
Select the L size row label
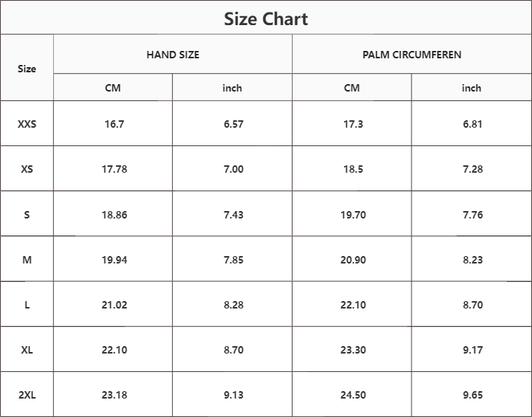coord(27,305)
